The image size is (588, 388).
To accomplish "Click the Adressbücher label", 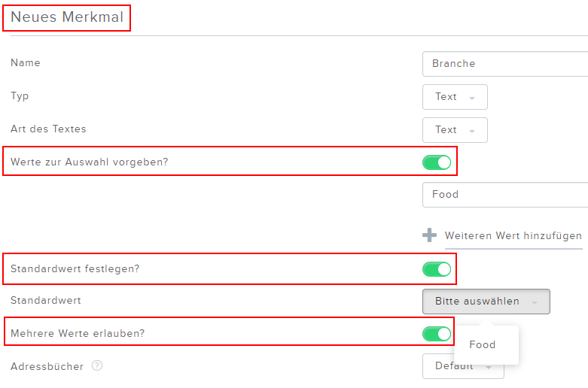I will pyautogui.click(x=47, y=366).
